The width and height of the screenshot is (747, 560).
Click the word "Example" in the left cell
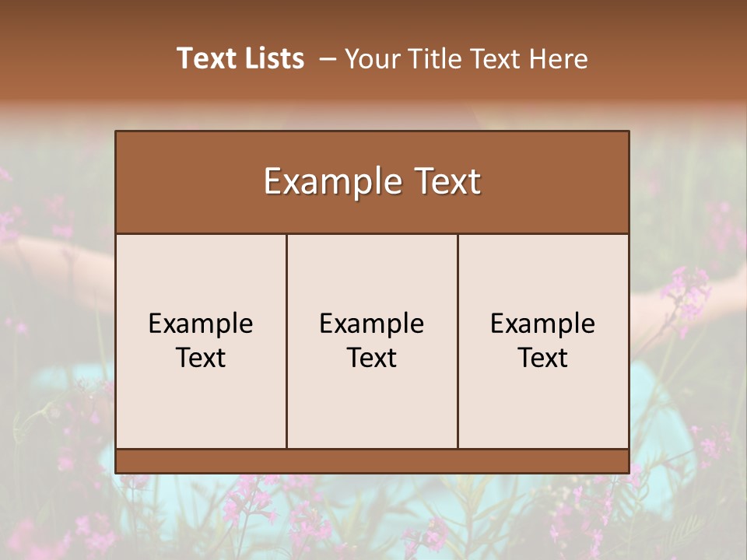pyautogui.click(x=201, y=324)
